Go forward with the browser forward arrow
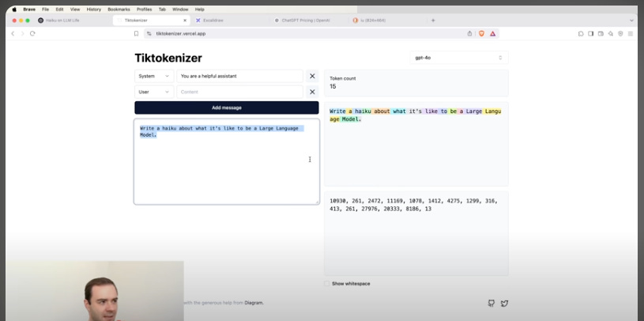 [x=23, y=34]
